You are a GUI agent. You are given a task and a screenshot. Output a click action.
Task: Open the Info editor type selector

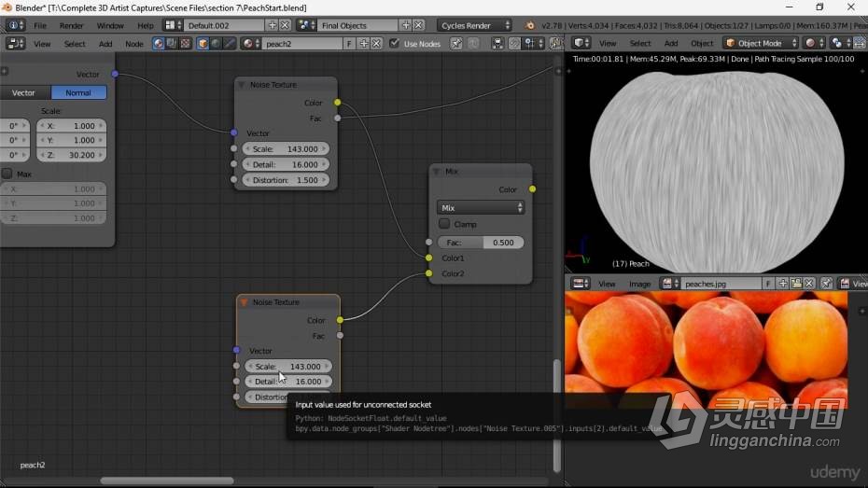(15, 25)
